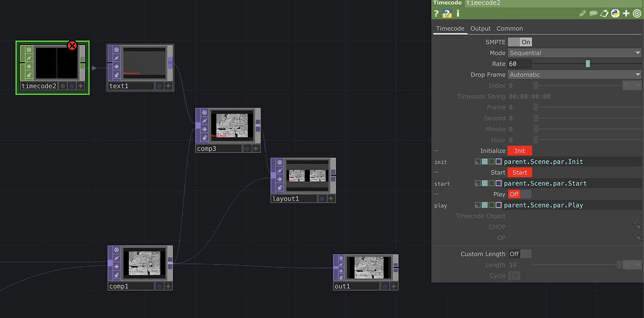
Task: Move the Rate slider handle
Action: pos(588,64)
